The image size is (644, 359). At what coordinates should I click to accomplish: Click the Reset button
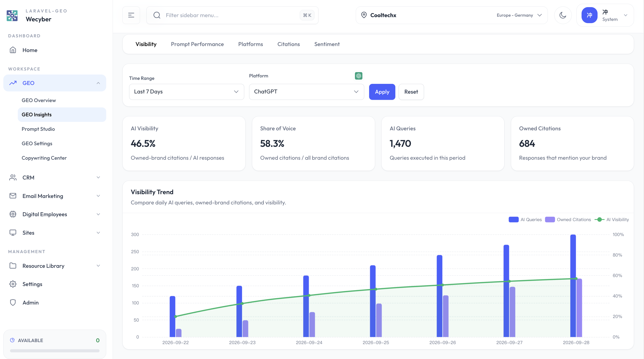[x=411, y=92]
